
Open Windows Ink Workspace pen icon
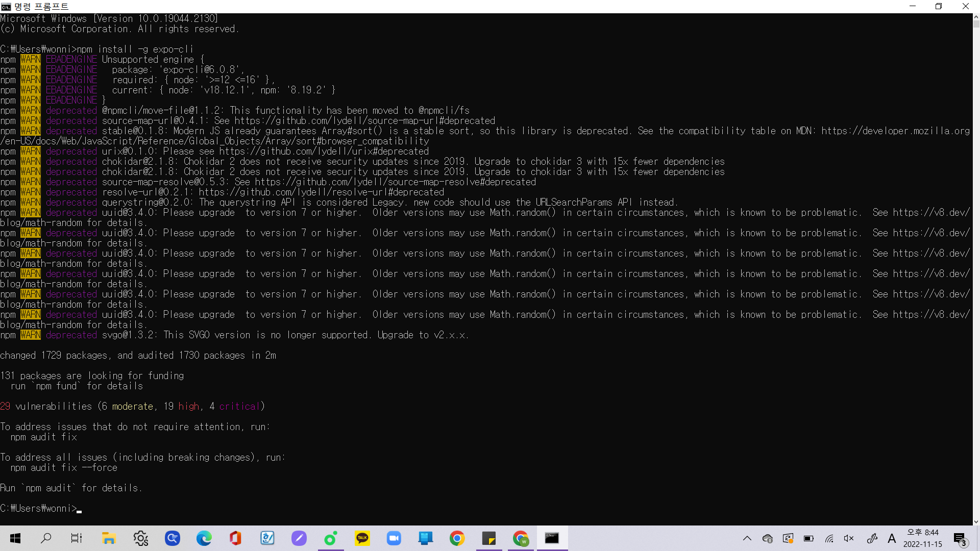[x=872, y=538]
